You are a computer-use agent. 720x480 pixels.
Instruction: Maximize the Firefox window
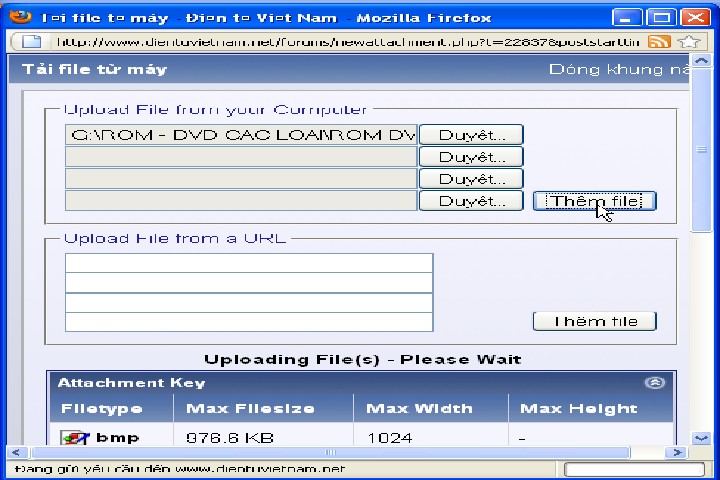coord(661,18)
